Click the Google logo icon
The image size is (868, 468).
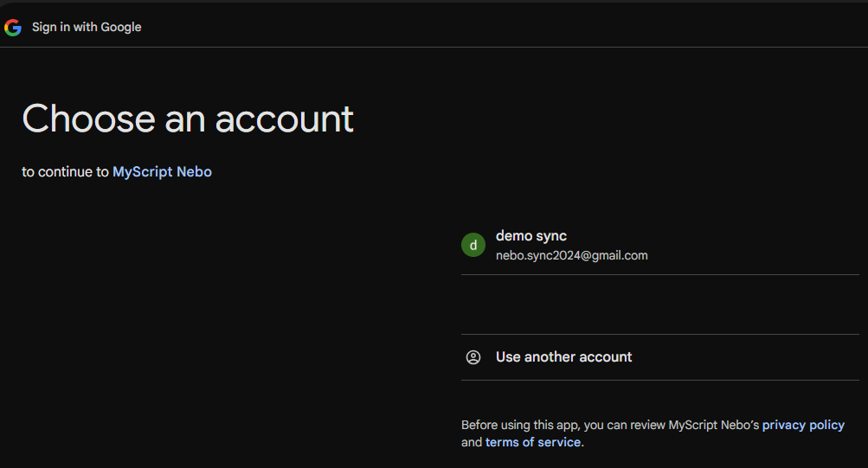13,27
